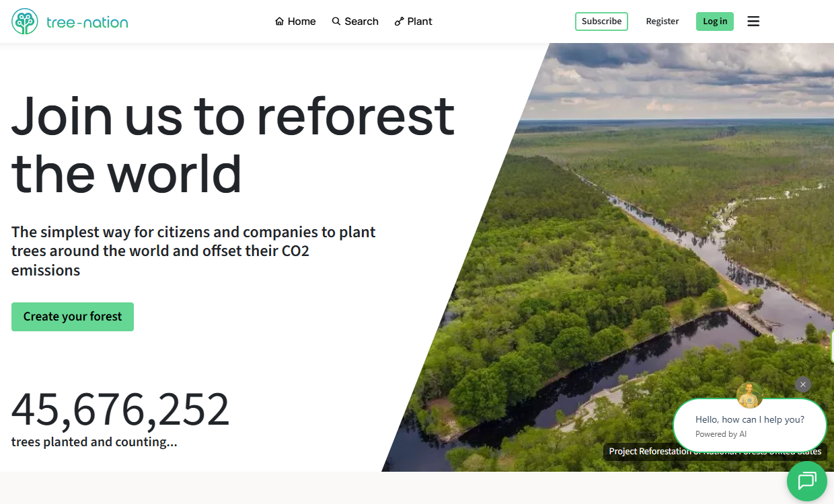
Task: Click the tree-nation wordmark text
Action: coord(87,22)
